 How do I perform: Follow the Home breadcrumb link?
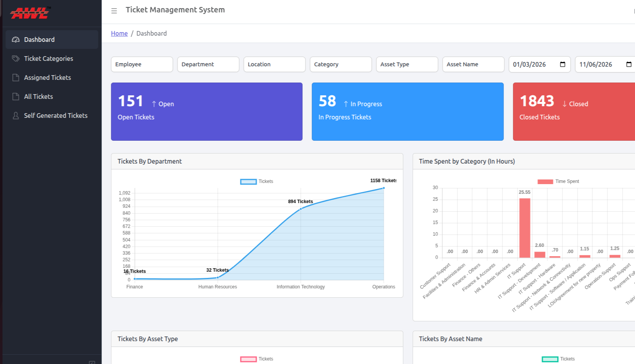(x=119, y=33)
